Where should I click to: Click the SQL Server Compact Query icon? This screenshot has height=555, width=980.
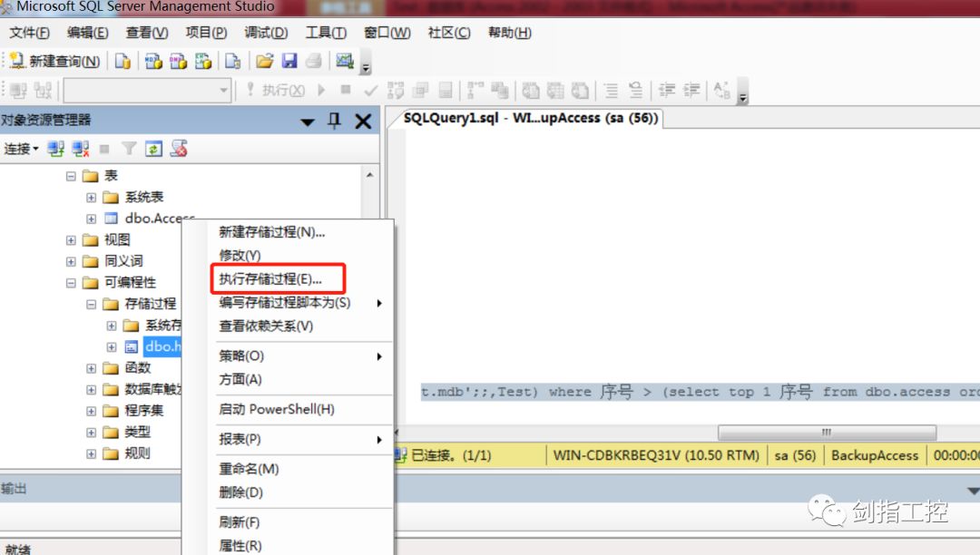click(x=233, y=61)
